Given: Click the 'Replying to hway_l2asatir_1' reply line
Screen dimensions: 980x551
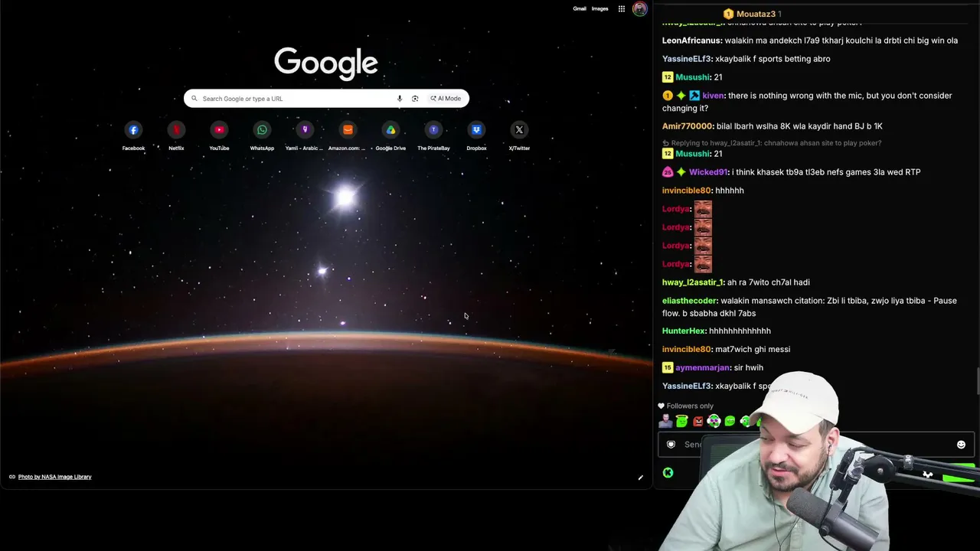Looking at the screenshot, I should point(772,143).
